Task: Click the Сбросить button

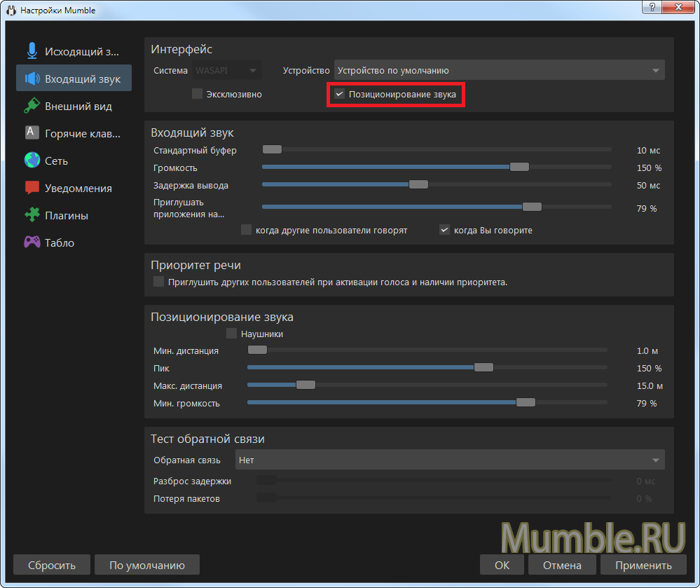Action: [53, 565]
